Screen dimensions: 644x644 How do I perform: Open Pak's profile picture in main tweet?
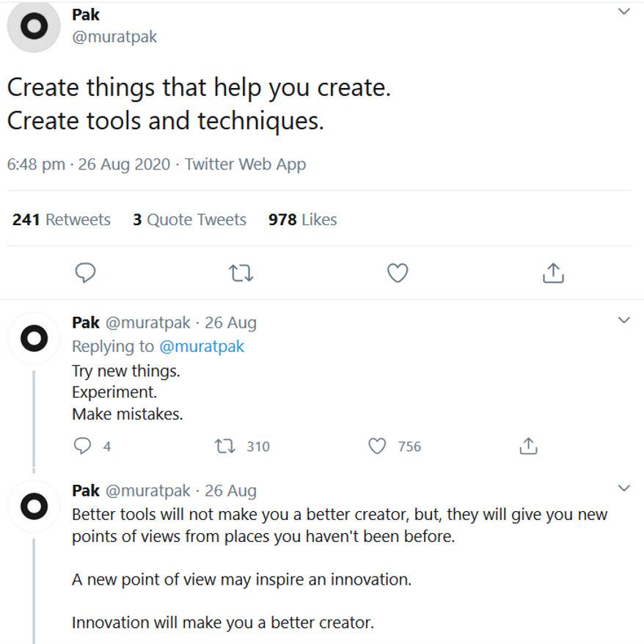[32, 27]
